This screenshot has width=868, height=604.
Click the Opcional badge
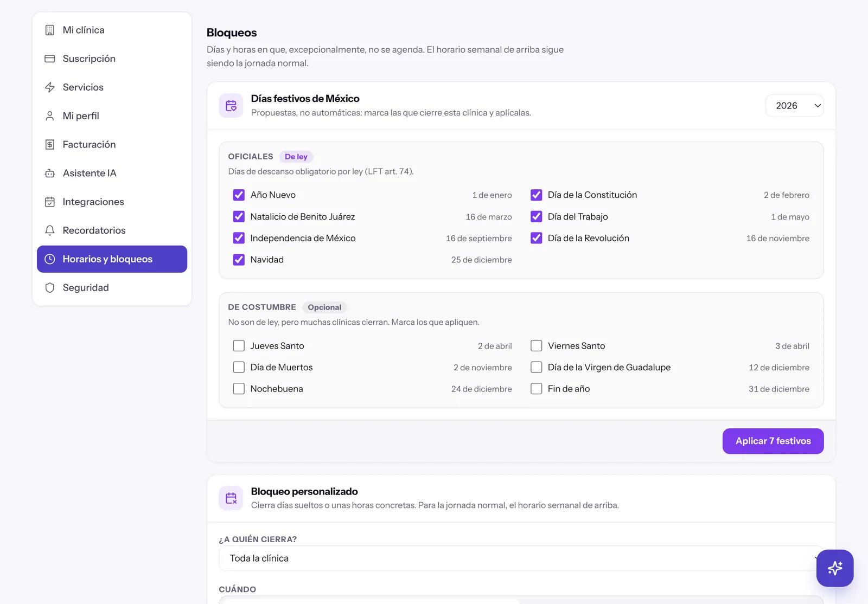tap(324, 307)
